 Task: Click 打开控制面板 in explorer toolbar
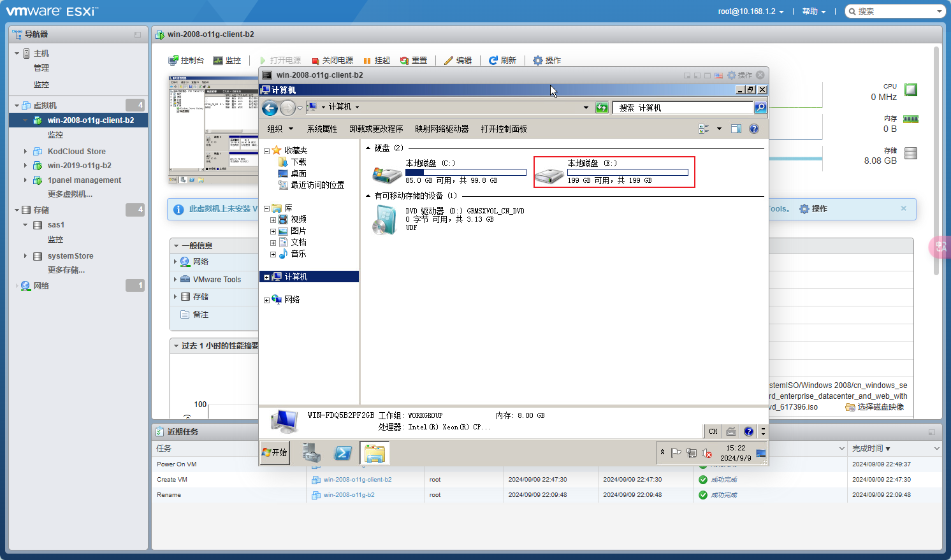[504, 129]
